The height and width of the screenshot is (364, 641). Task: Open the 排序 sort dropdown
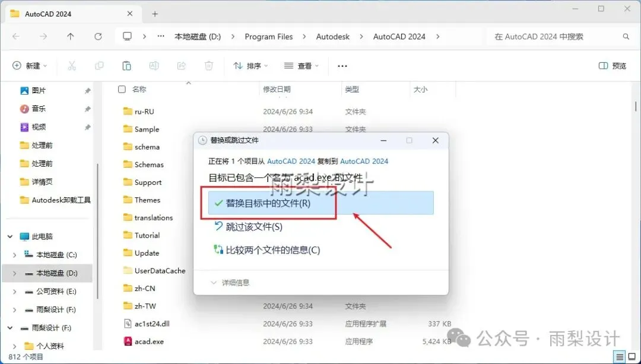(250, 66)
